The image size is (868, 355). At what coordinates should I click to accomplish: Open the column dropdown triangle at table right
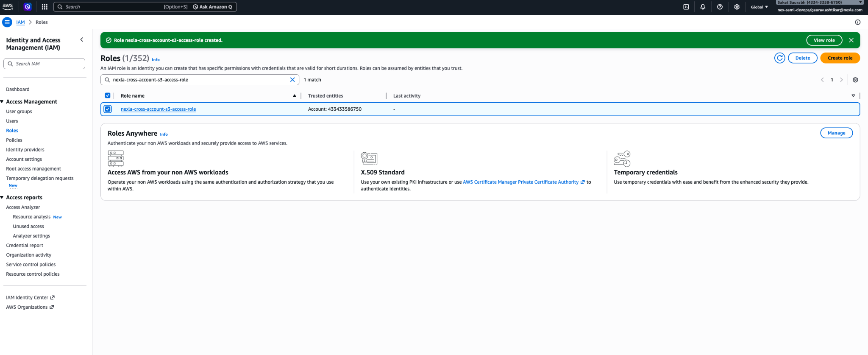[x=853, y=96]
